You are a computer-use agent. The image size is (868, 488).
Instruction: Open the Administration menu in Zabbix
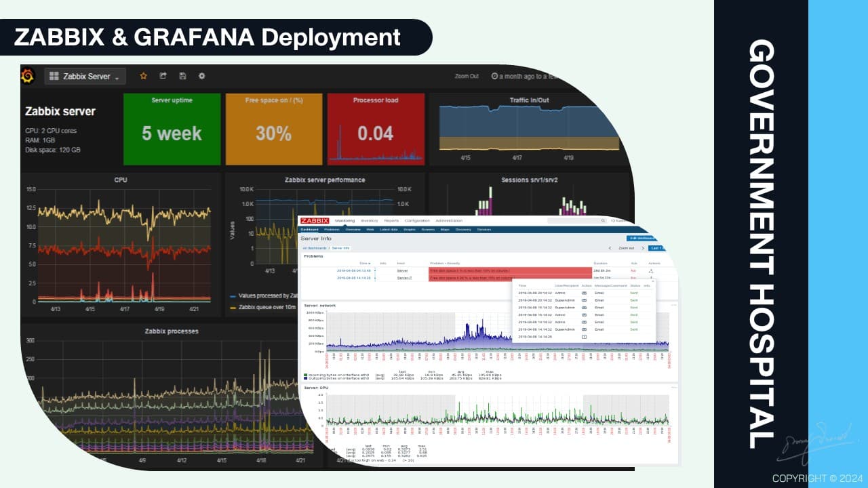pyautogui.click(x=449, y=220)
